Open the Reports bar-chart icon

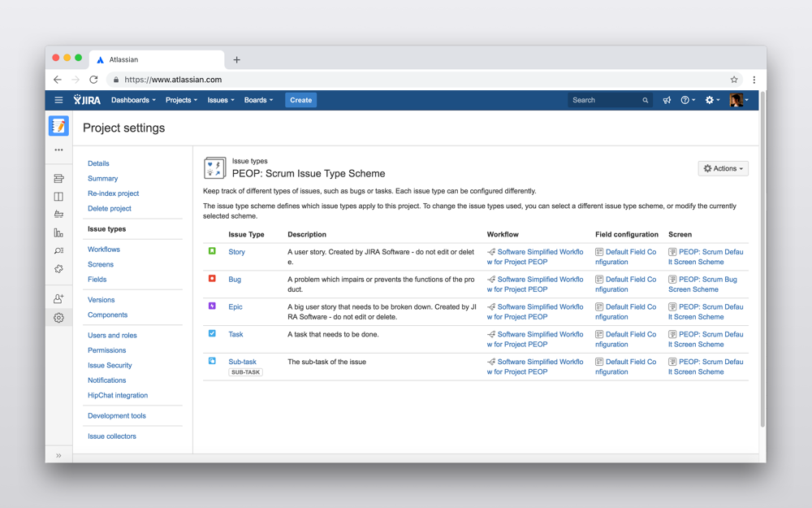point(58,232)
